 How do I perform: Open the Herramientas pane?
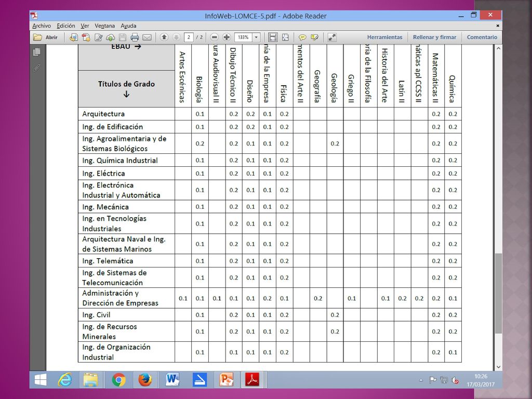(x=385, y=37)
